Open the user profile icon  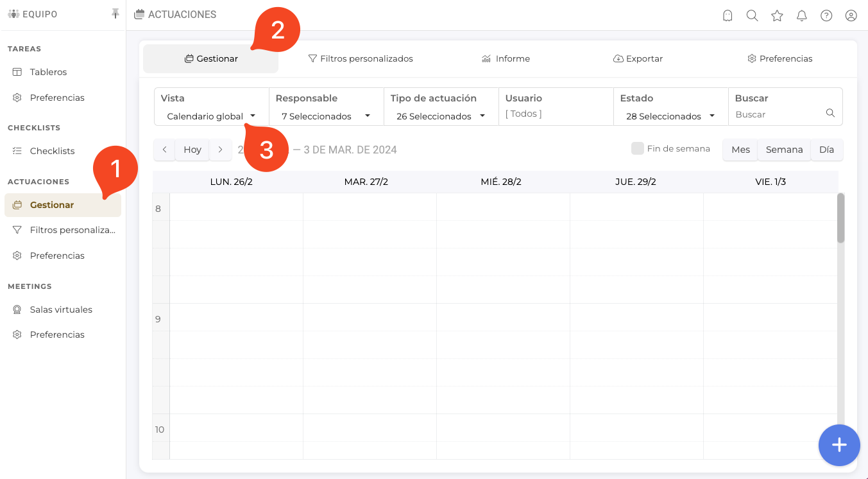point(851,15)
